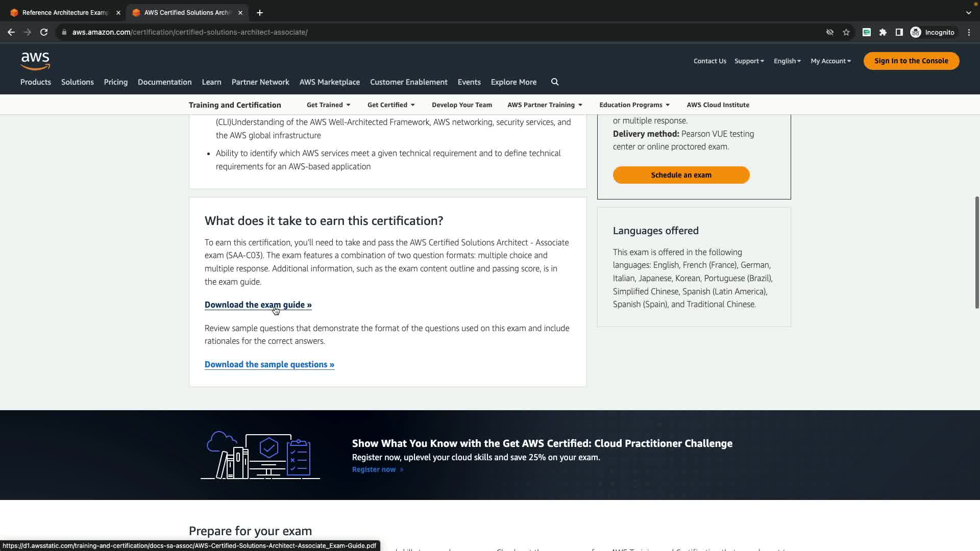The image size is (980, 551).
Task: Toggle the browser side panel icon
Action: click(899, 32)
